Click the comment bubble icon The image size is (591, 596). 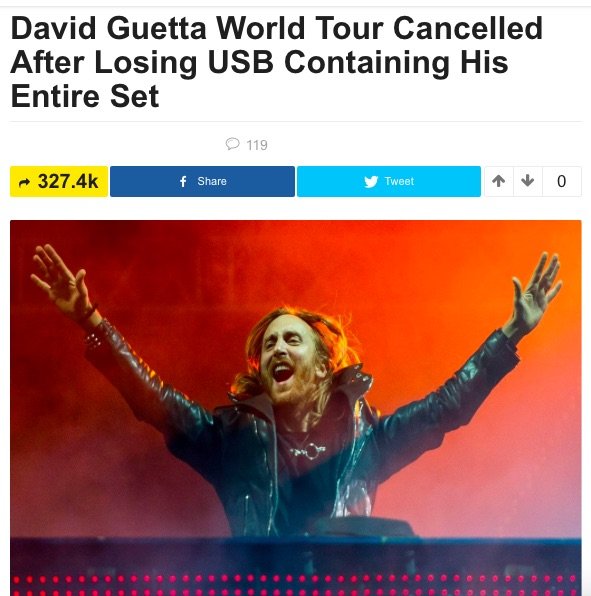233,144
